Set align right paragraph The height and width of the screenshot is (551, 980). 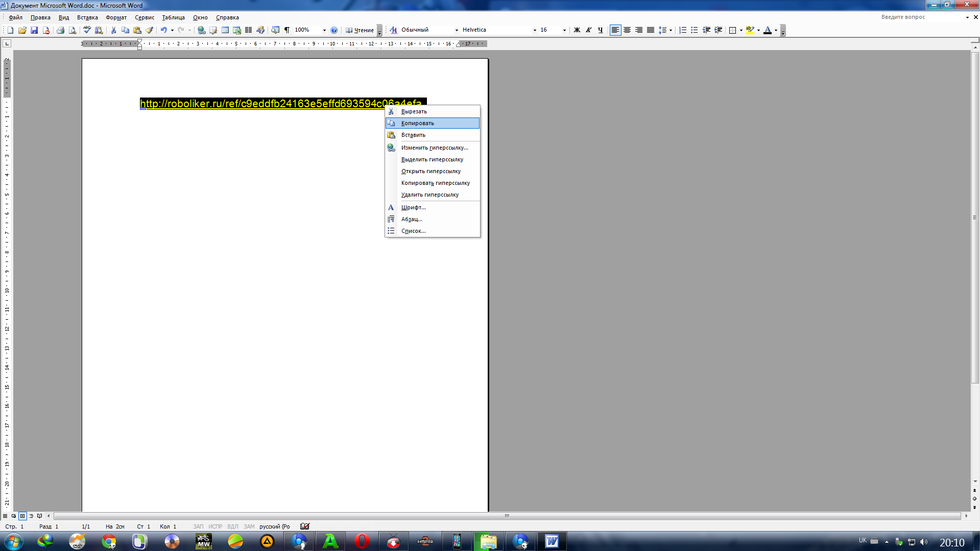coord(639,30)
